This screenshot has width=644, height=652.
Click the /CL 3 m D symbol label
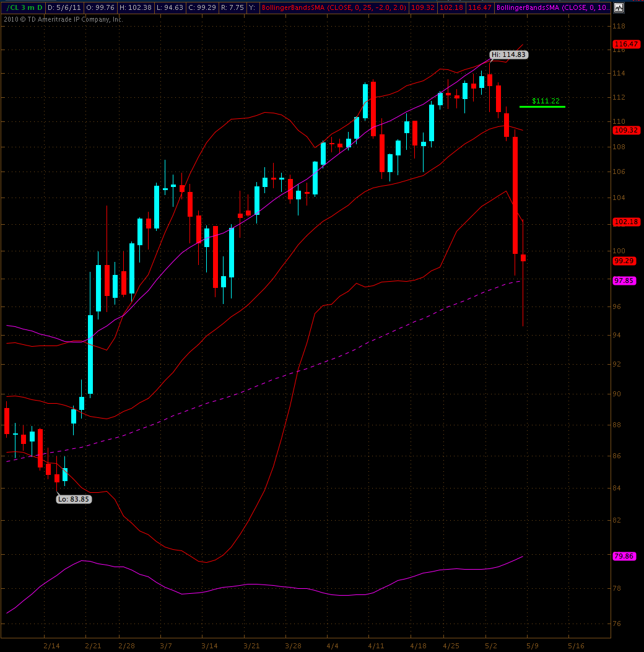[x=23, y=7]
